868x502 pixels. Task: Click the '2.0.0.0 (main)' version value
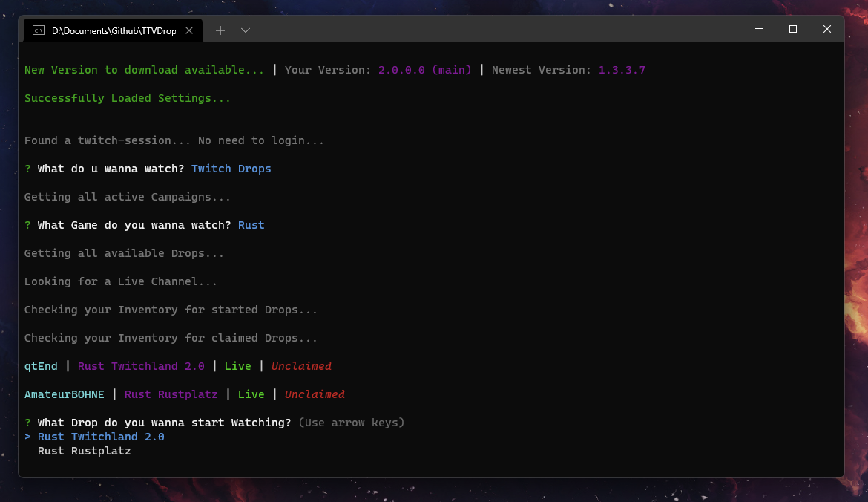tap(424, 70)
